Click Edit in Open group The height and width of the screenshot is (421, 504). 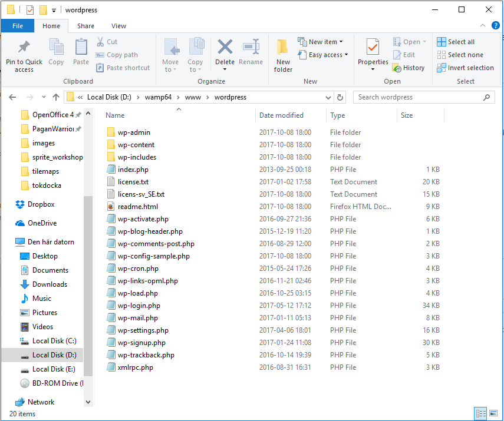[404, 55]
